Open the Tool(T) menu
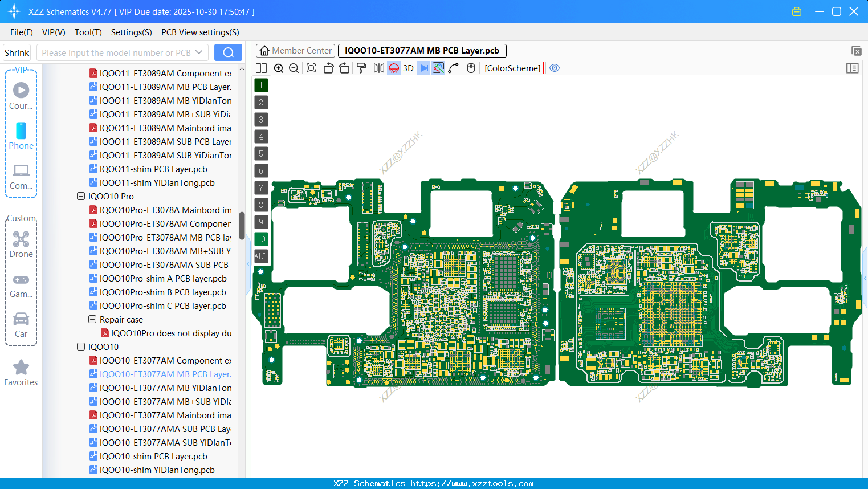 (x=88, y=32)
